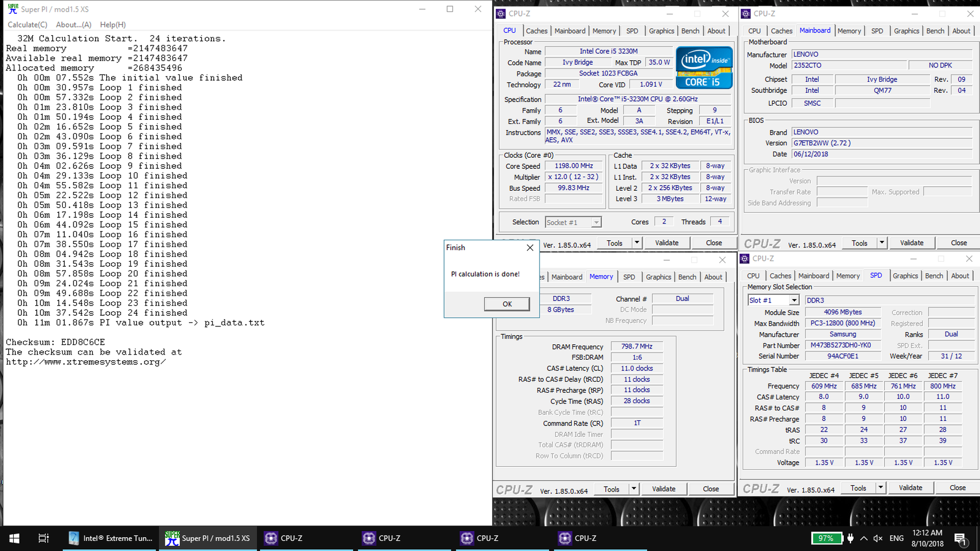Image resolution: width=980 pixels, height=551 pixels.
Task: Click the power plug tray icon
Action: tap(850, 538)
